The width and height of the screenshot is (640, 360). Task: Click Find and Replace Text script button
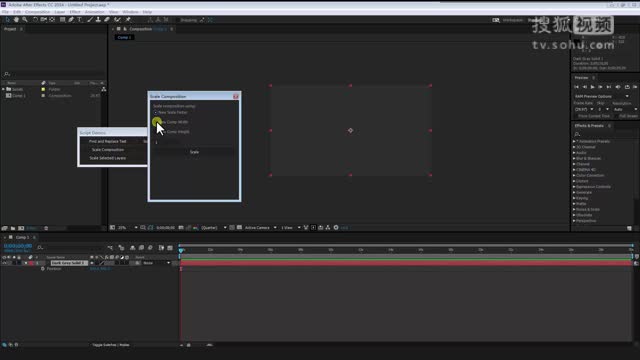click(x=108, y=141)
